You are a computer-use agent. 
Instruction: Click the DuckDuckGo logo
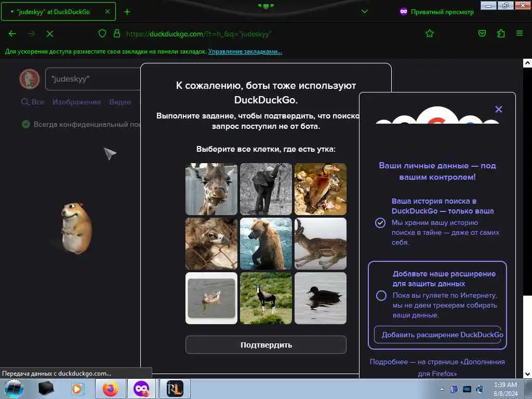click(30, 79)
